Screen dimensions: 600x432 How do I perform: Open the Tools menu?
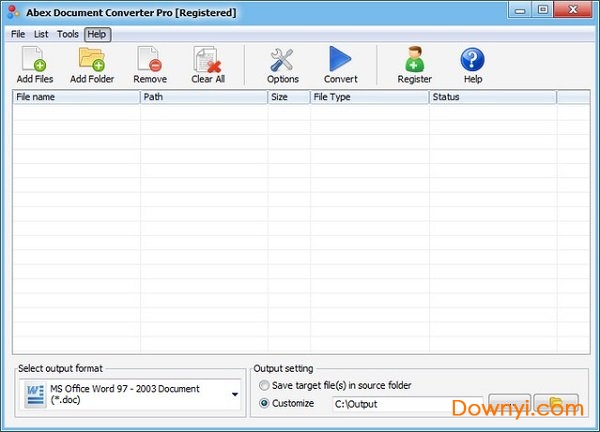(x=68, y=34)
